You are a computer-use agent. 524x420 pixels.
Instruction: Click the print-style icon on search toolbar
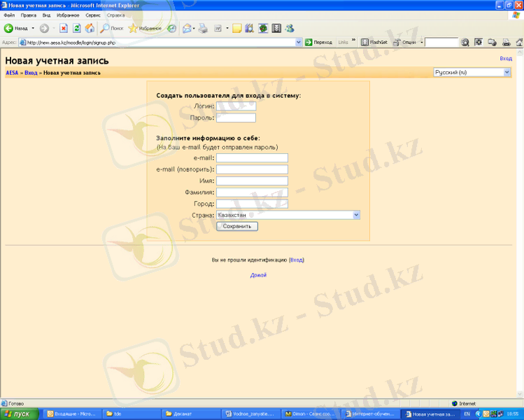point(506,42)
